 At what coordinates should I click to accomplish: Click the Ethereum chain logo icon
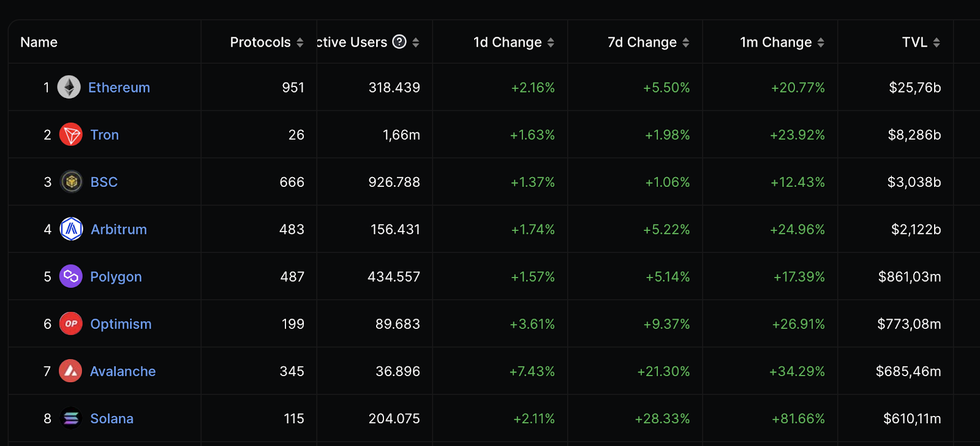69,87
